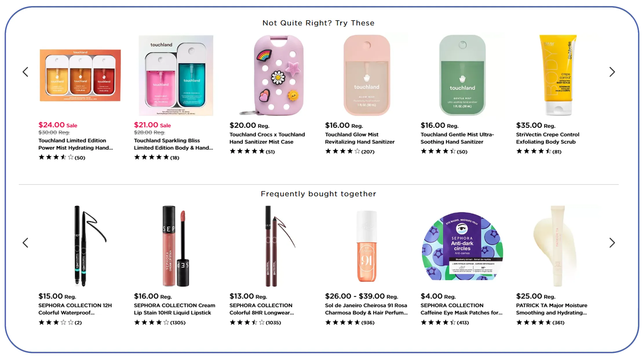Click Sephora Colorful 8HR Longwear title link
This screenshot has height=359, width=644.
click(x=262, y=309)
